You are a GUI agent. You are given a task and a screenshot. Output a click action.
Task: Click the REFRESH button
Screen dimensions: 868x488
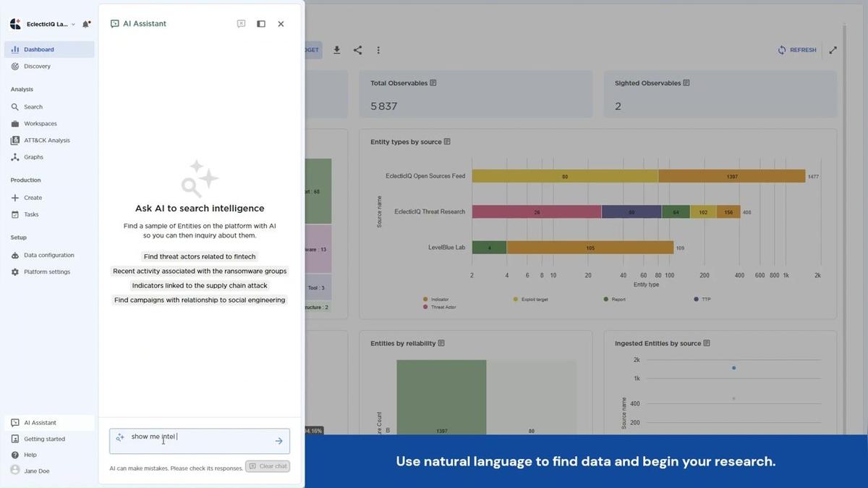[x=797, y=50]
